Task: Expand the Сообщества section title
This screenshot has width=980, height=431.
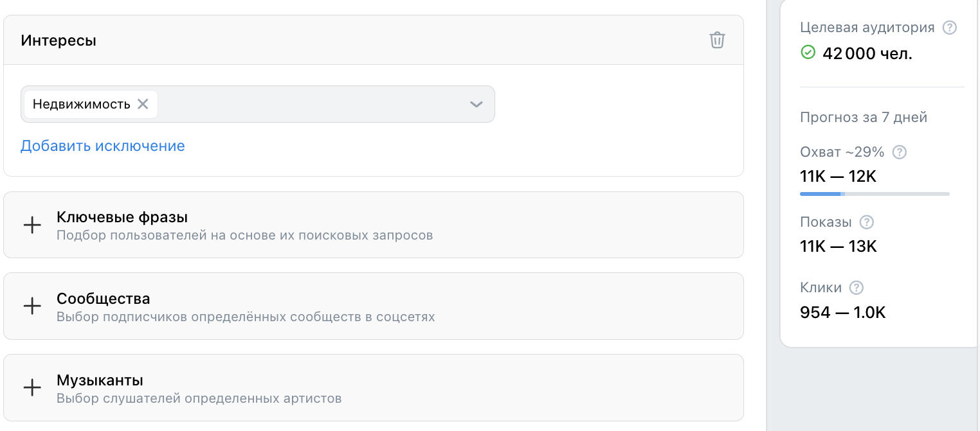Action: 104,299
